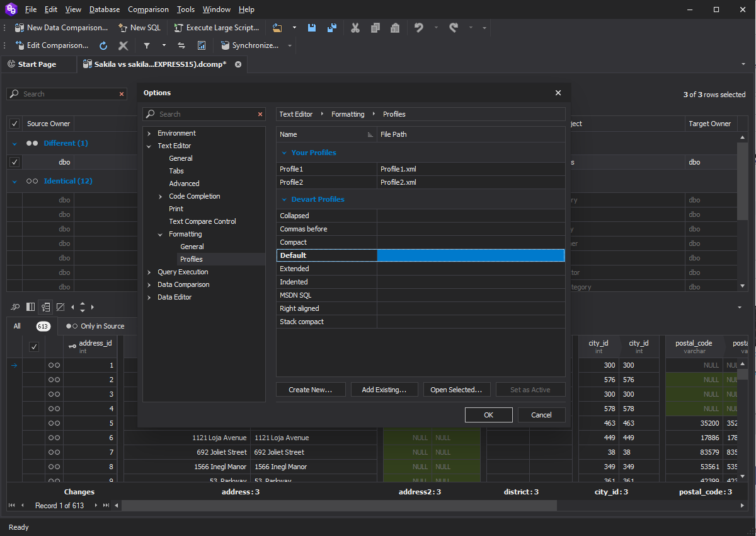756x536 pixels.
Task: Click the New Data Comparison toolbar icon
Action: [19, 28]
